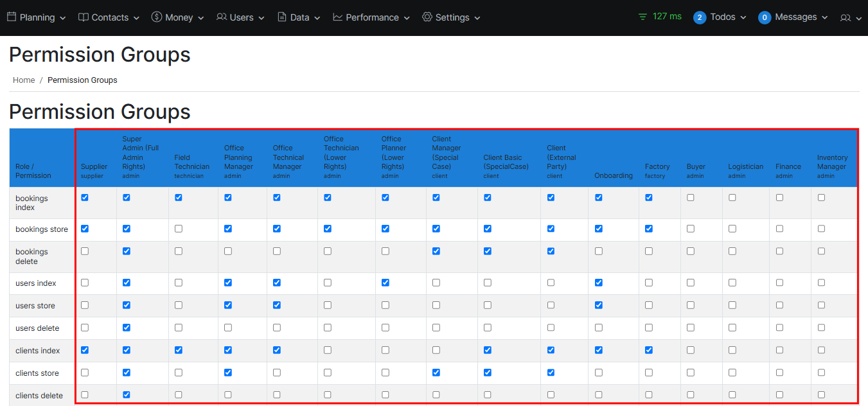The width and height of the screenshot is (868, 406).
Task: Click the Office Planning Manager column header
Action: click(238, 157)
